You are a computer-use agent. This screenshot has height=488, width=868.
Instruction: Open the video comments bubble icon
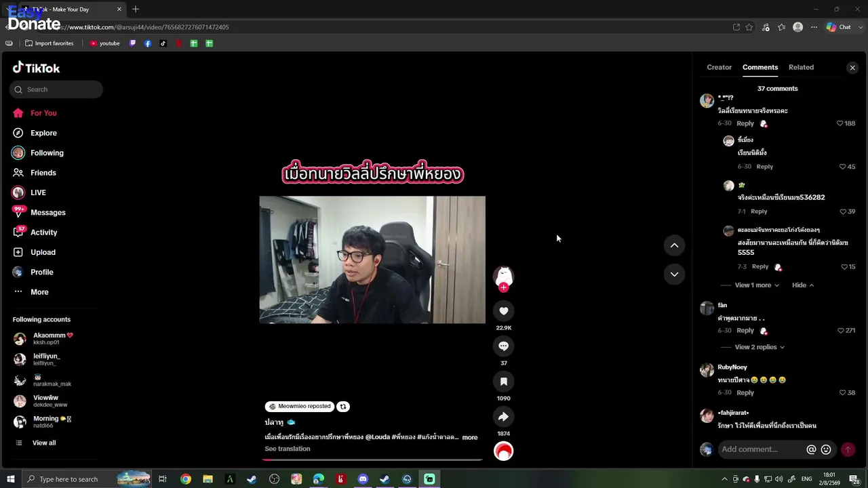[x=503, y=346]
